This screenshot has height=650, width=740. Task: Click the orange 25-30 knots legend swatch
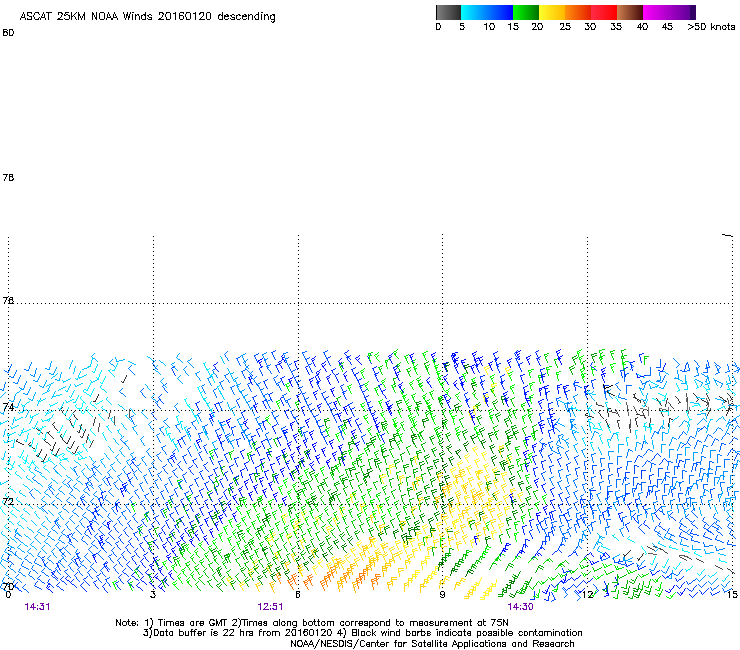[x=578, y=12]
